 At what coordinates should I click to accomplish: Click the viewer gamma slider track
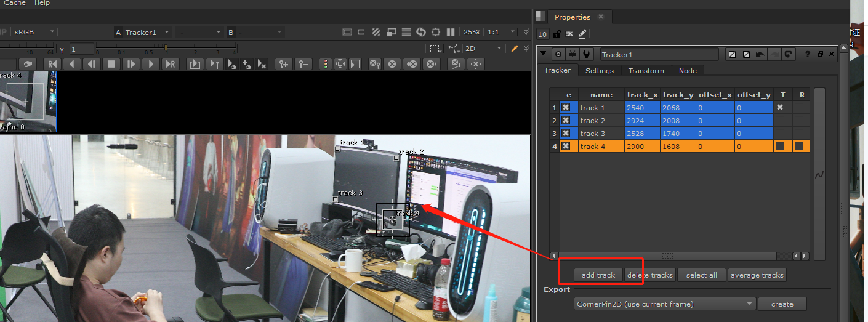166,48
